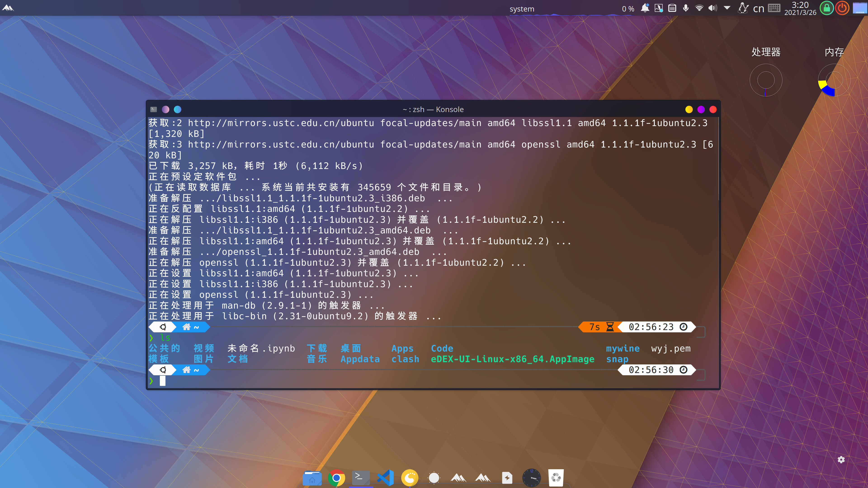Click the '模板' directory name in ls output
The width and height of the screenshot is (868, 488).
pos(159,359)
